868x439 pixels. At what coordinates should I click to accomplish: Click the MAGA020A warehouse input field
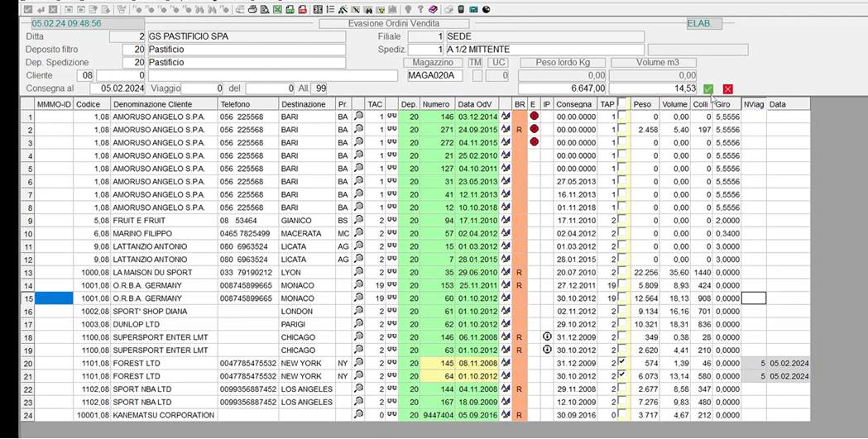click(434, 76)
